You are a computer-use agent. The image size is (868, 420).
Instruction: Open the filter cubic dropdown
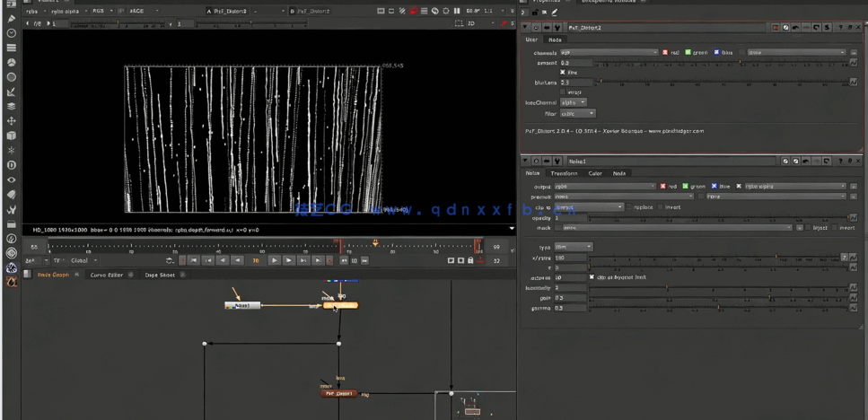[579, 114]
